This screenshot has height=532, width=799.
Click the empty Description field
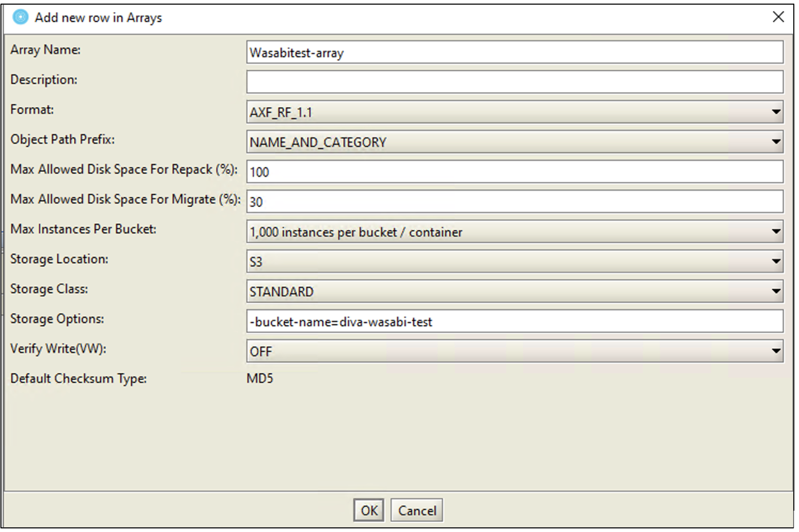point(515,82)
